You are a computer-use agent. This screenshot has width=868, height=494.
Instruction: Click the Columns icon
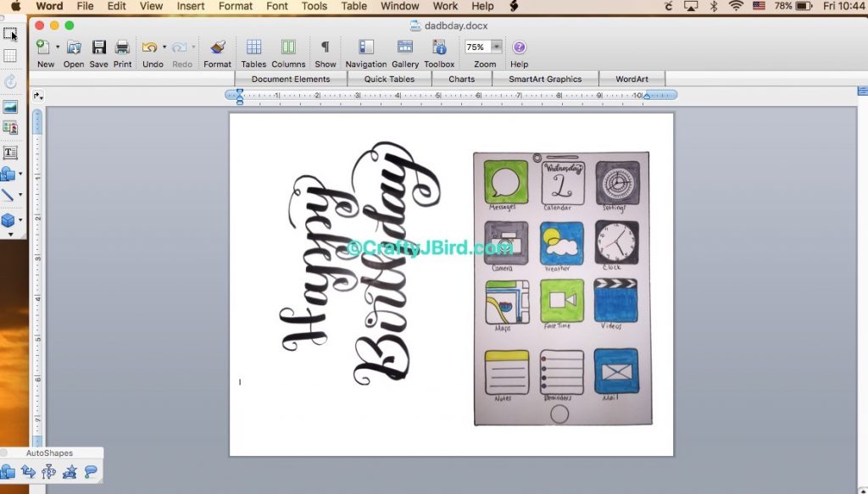coord(288,47)
